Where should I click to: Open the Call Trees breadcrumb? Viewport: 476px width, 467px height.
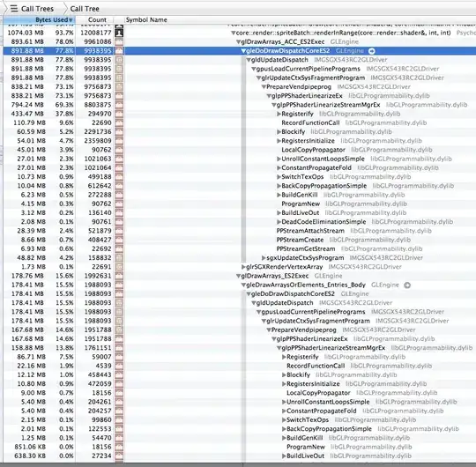point(37,9)
